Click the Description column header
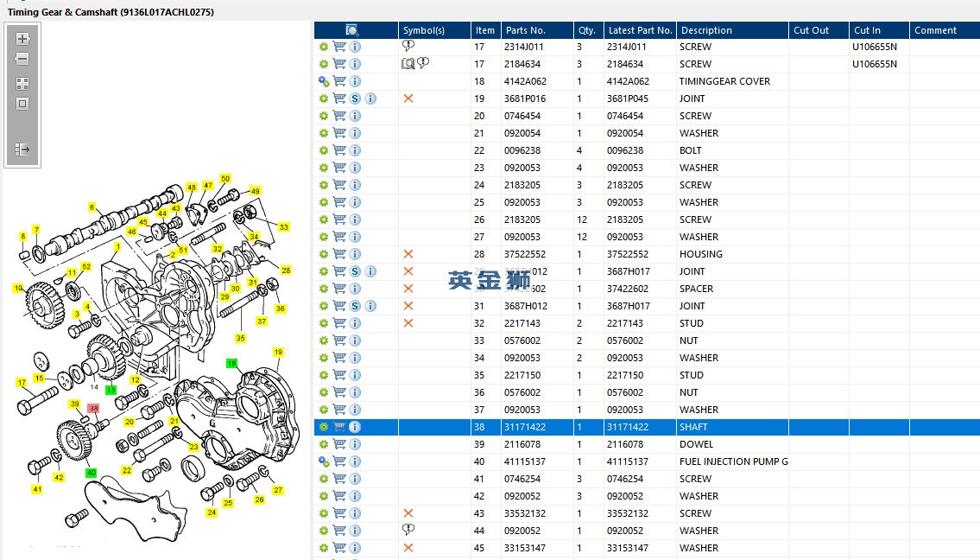This screenshot has height=560, width=980. (x=732, y=30)
